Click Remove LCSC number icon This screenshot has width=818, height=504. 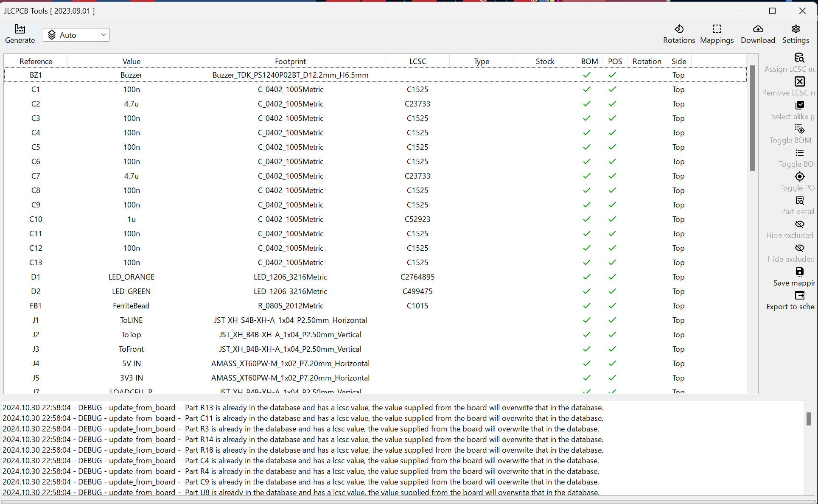coord(799,82)
